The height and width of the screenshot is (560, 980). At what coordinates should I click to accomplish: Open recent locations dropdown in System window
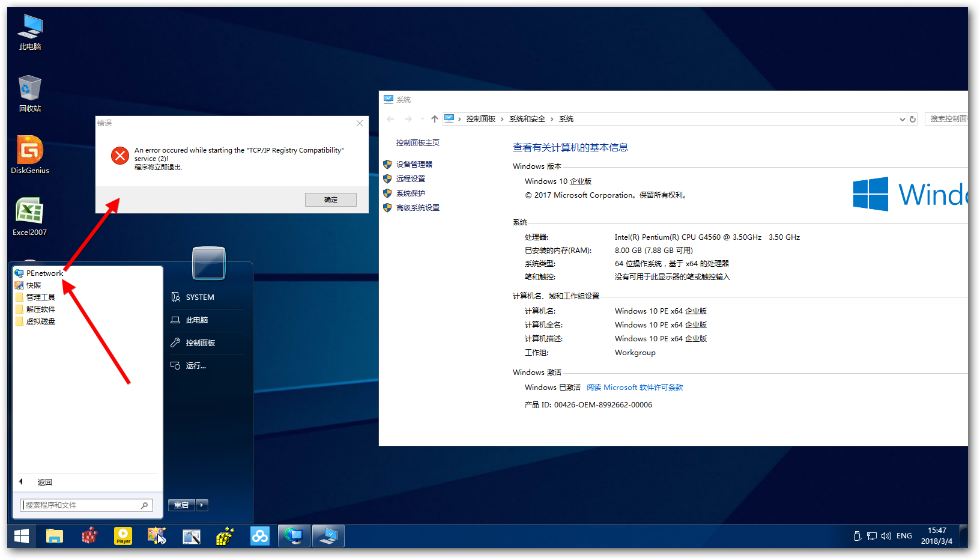(x=422, y=119)
